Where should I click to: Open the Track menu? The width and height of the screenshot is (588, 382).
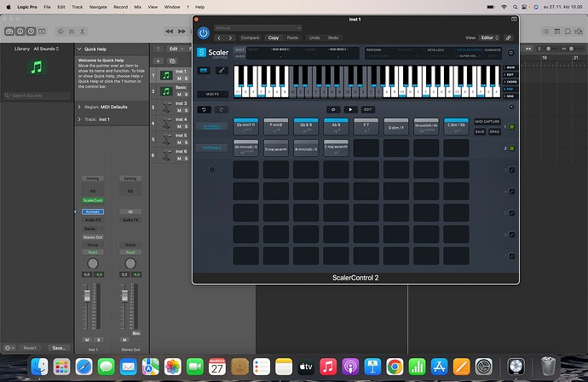click(x=78, y=7)
